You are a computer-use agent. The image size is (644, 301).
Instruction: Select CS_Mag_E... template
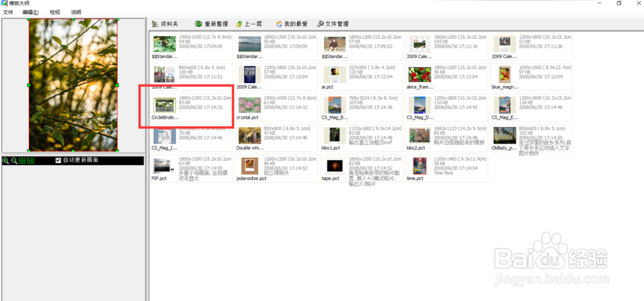(532, 108)
